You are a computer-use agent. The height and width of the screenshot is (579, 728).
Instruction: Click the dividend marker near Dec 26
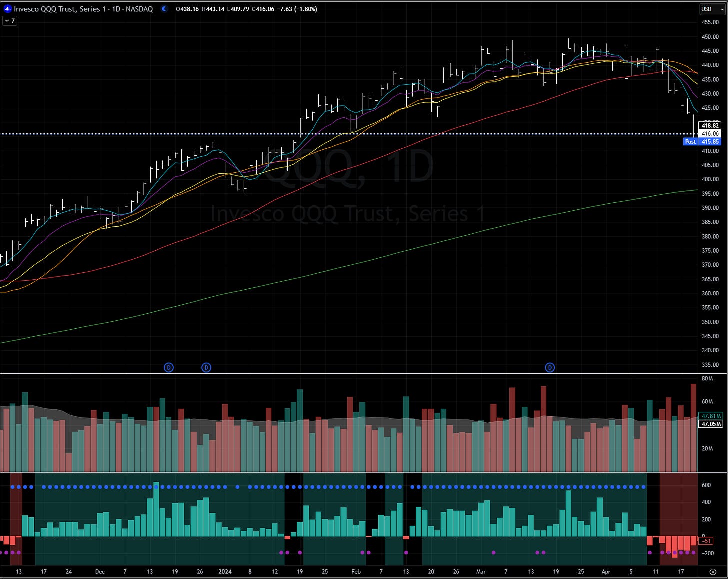click(x=206, y=368)
